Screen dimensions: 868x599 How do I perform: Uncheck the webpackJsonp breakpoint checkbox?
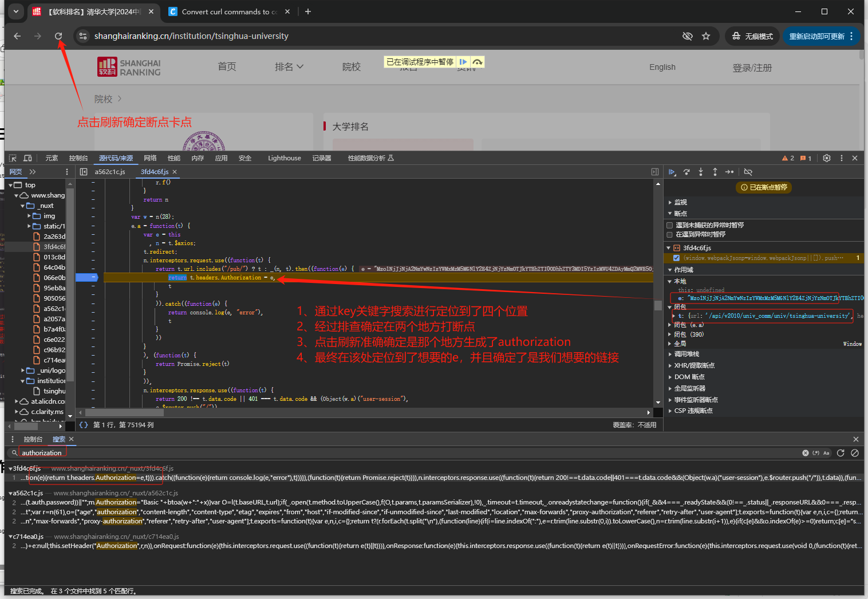676,258
